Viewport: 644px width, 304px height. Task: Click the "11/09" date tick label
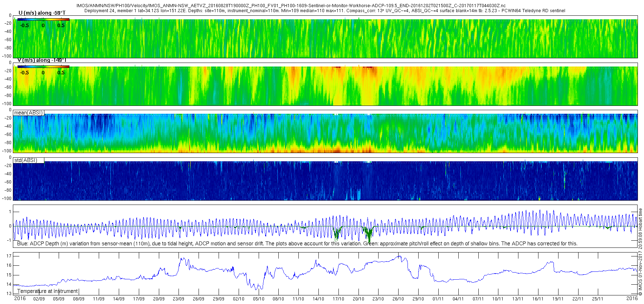click(x=99, y=299)
